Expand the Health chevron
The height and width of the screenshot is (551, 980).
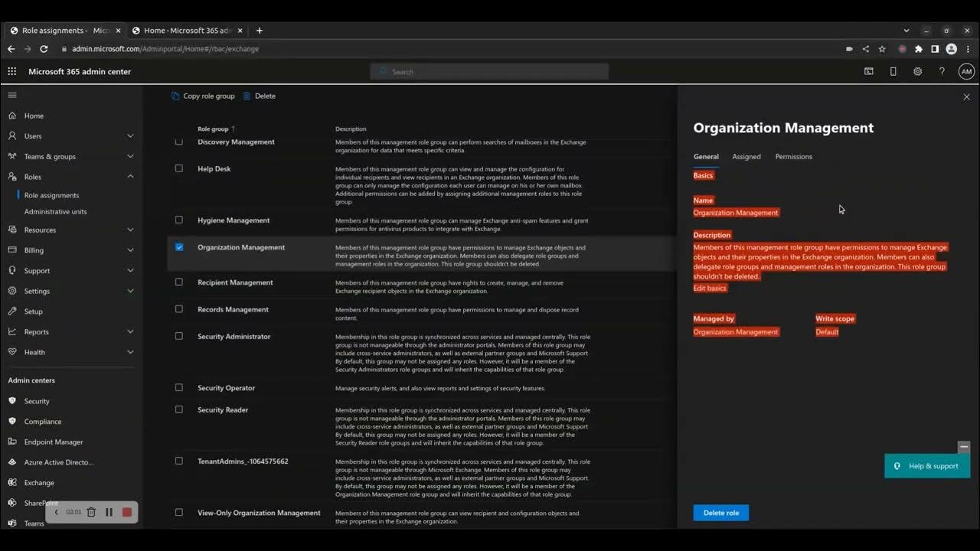click(130, 352)
